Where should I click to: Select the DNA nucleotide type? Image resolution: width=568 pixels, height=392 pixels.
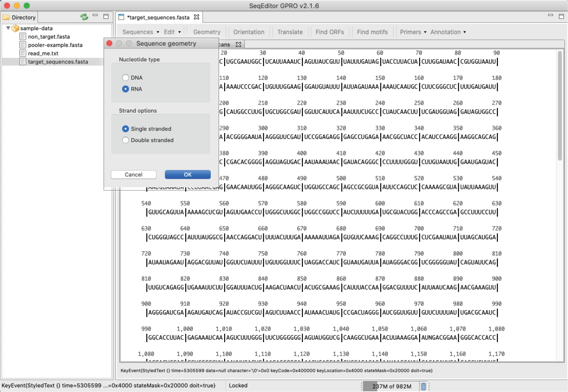(126, 78)
